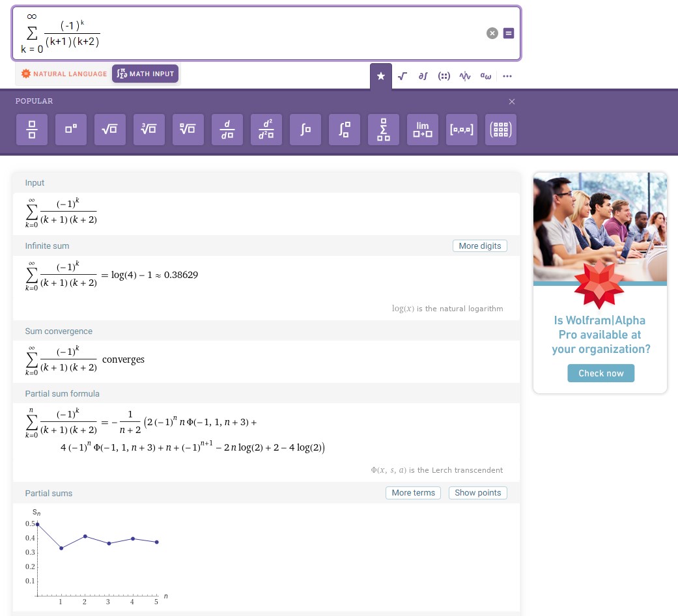
Task: Click the Sum convergence heading
Action: pyautogui.click(x=59, y=331)
